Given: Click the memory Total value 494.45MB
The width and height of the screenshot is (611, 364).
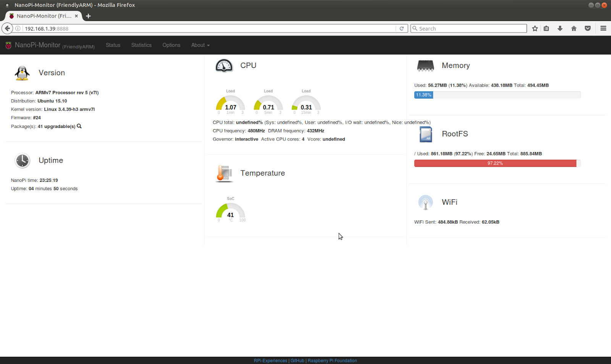Looking at the screenshot, I should click(x=538, y=86).
